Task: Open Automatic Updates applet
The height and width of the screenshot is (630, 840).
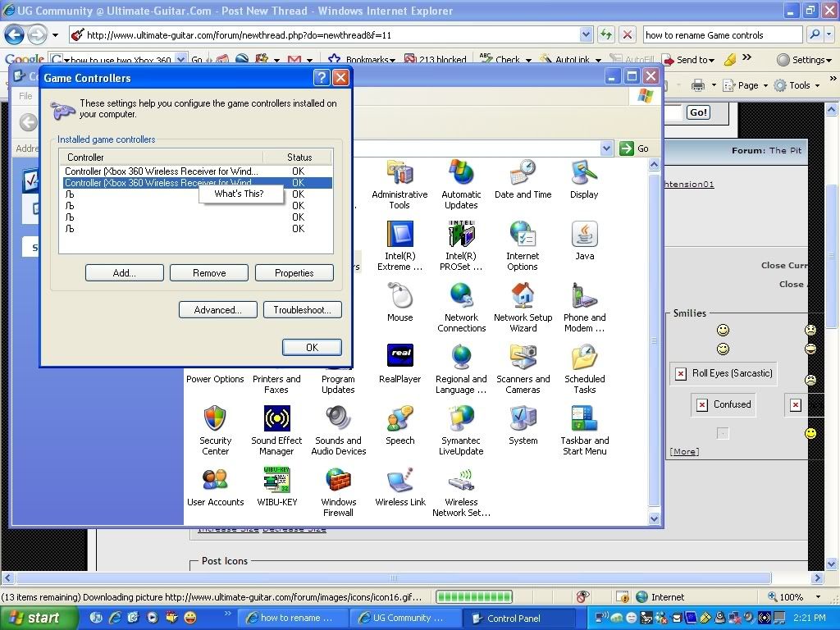Action: [x=461, y=184]
